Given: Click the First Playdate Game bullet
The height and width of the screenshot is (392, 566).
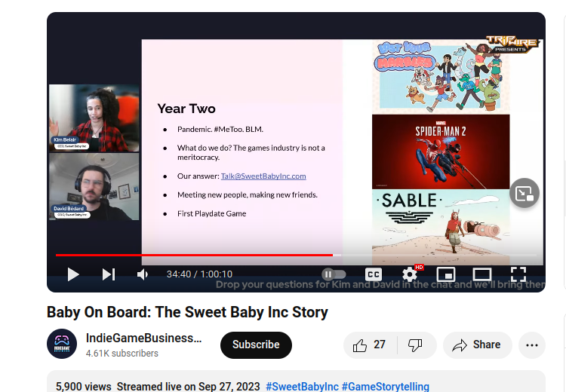Looking at the screenshot, I should 211,213.
